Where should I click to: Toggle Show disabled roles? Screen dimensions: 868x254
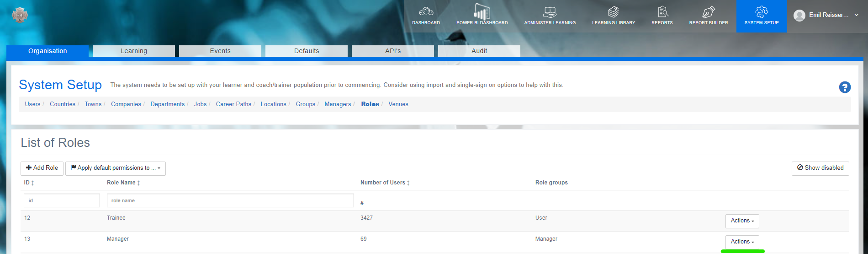point(820,168)
